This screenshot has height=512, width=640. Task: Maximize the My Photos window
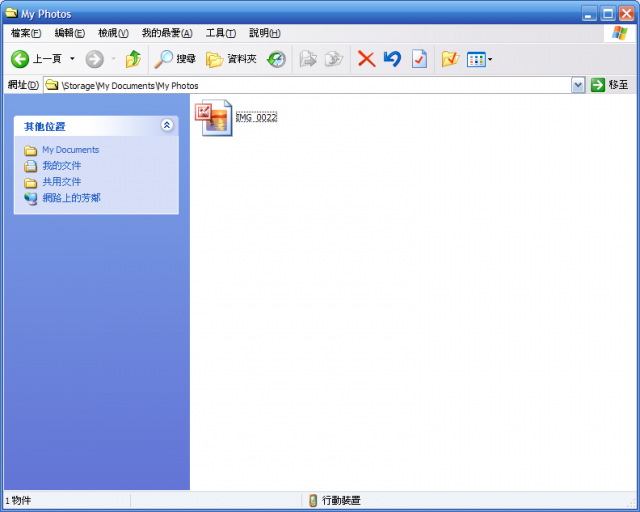click(608, 14)
